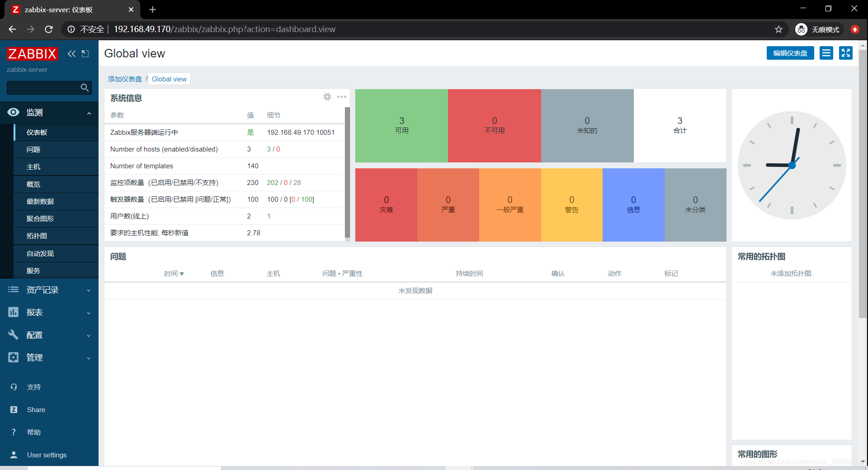Open 系统信息 widget three-dots menu
Viewport: 868px width, 470px height.
tap(342, 97)
